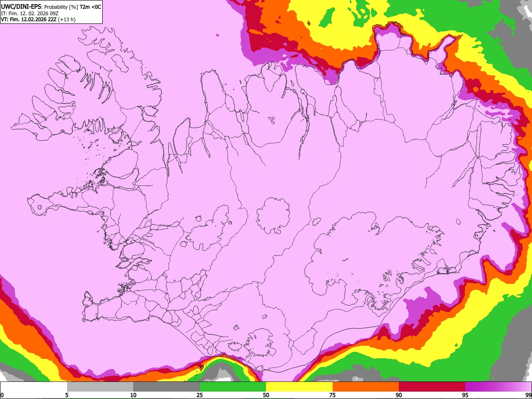Screen dimensions: 532x399
Task: Click the dark gray 10-25% legend swatch
Action: pyautogui.click(x=166, y=387)
